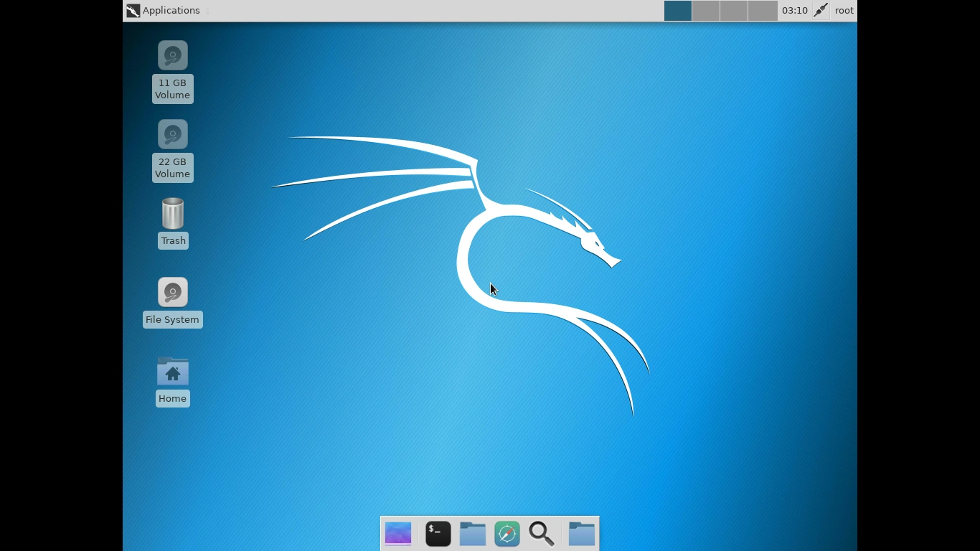The height and width of the screenshot is (551, 980).
Task: Select the Trash desktop icon
Action: (173, 214)
